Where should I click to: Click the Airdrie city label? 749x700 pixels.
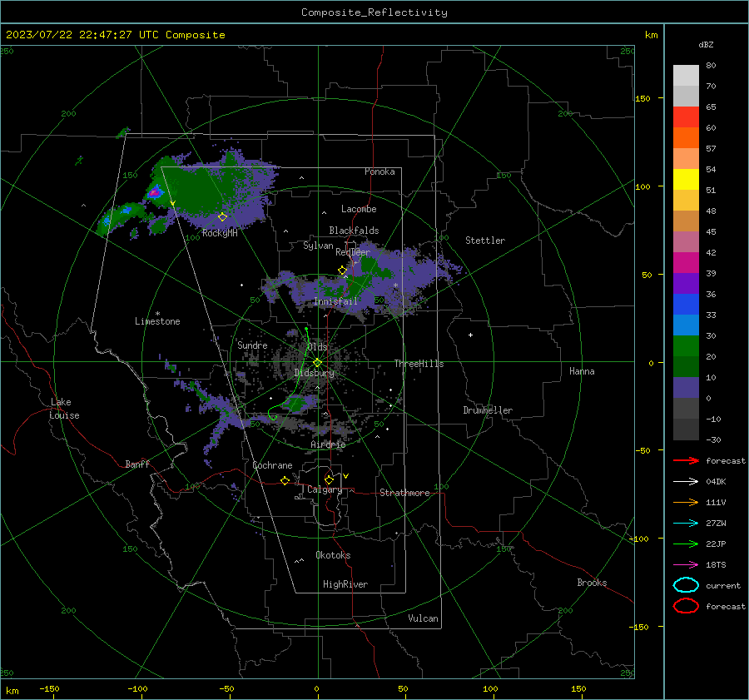click(328, 444)
